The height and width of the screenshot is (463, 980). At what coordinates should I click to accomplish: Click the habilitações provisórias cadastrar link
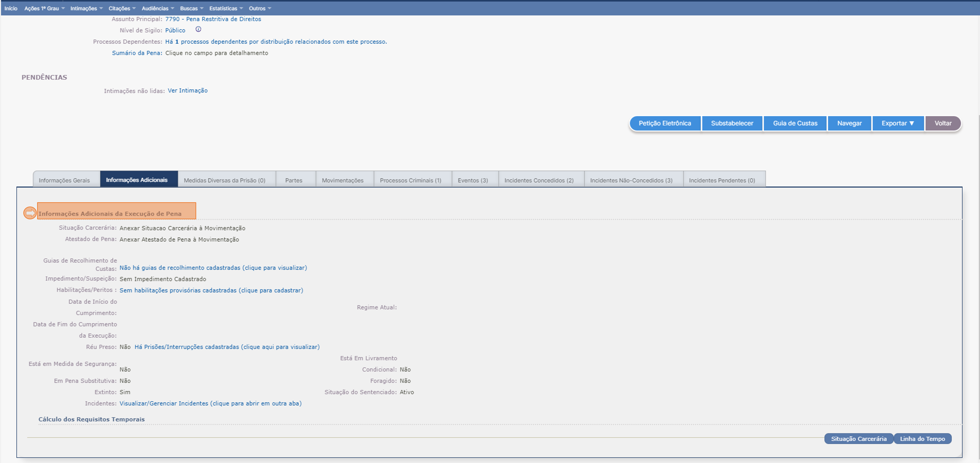(211, 290)
